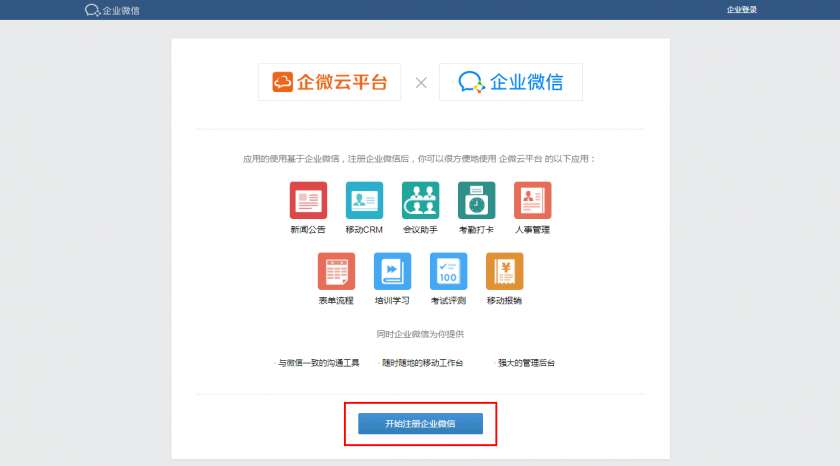
Task: Click the 企业微信 logo in header bar
Action: click(112, 10)
